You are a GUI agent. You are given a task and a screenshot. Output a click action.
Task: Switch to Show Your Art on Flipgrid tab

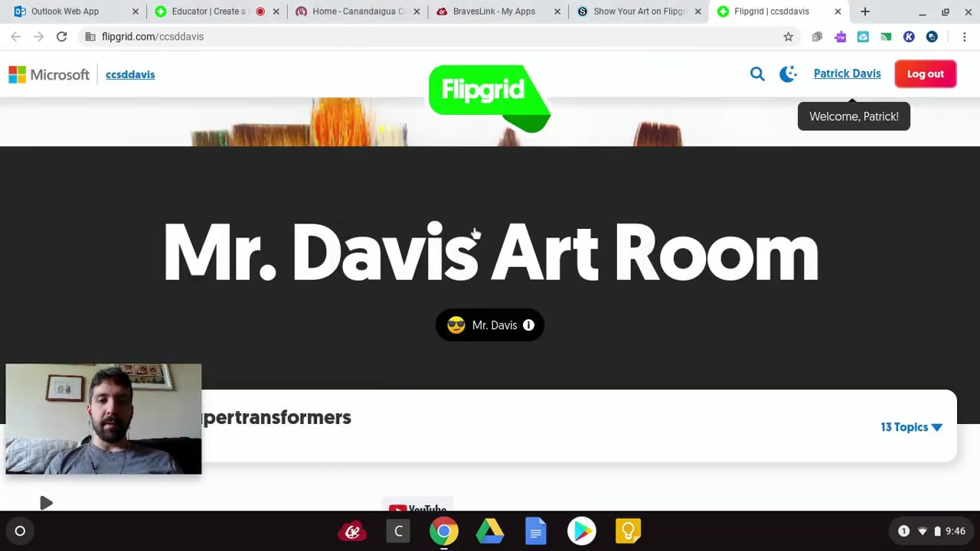pos(640,11)
